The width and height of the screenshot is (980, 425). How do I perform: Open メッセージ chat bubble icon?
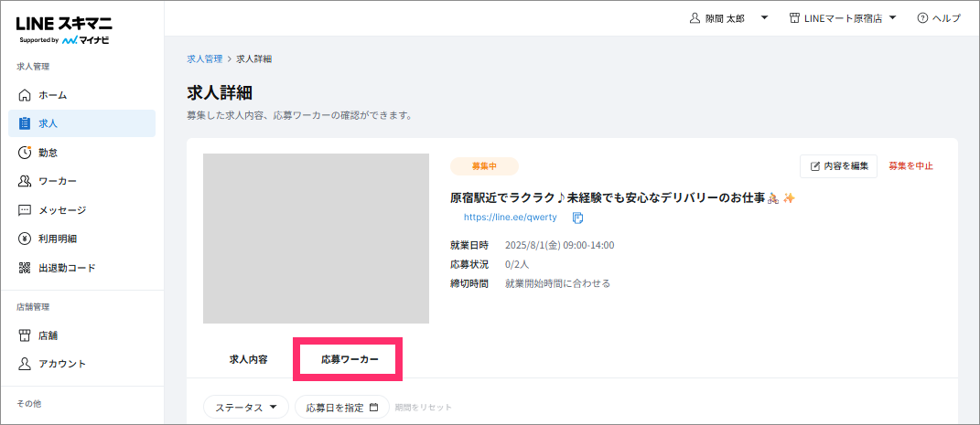point(25,209)
